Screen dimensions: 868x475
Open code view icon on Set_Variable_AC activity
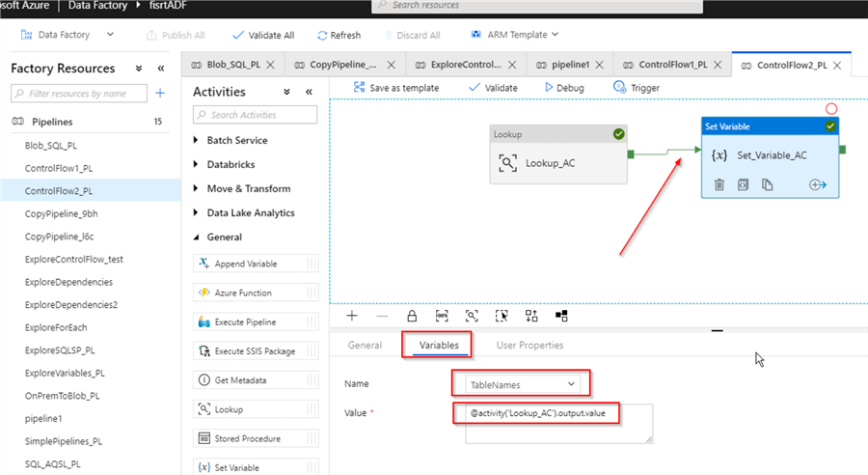pyautogui.click(x=743, y=184)
